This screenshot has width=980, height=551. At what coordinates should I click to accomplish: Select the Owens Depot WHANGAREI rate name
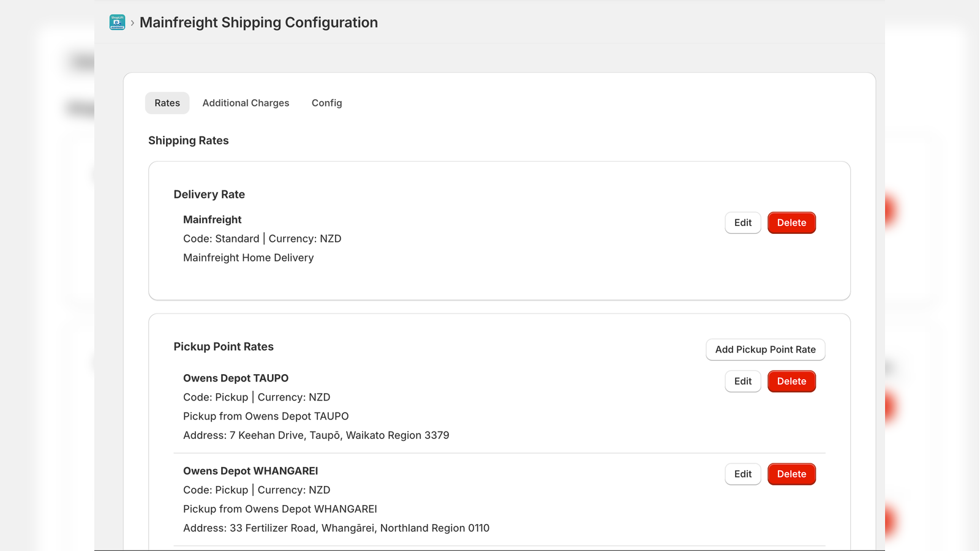tap(250, 471)
